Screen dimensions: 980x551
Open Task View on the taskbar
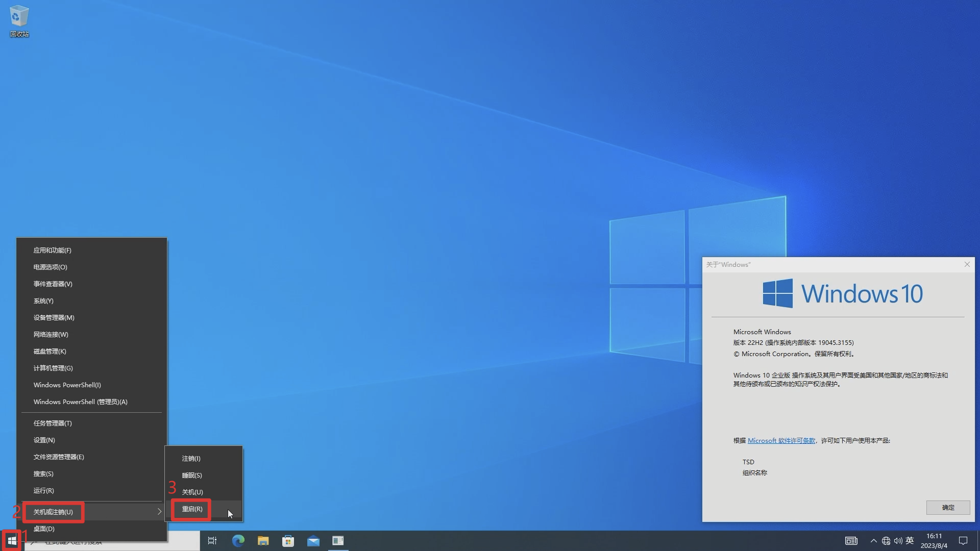point(212,541)
